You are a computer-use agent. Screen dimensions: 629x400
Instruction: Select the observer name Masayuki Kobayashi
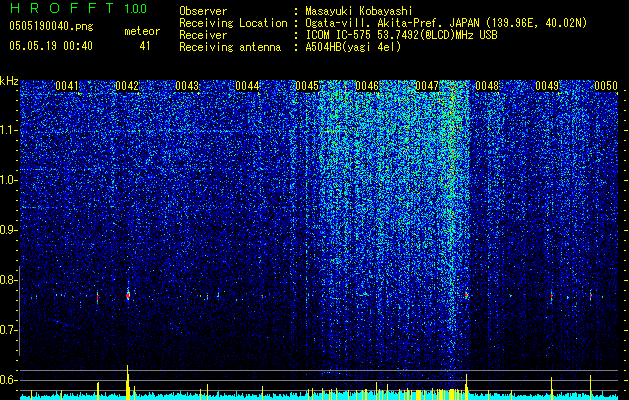359,11
